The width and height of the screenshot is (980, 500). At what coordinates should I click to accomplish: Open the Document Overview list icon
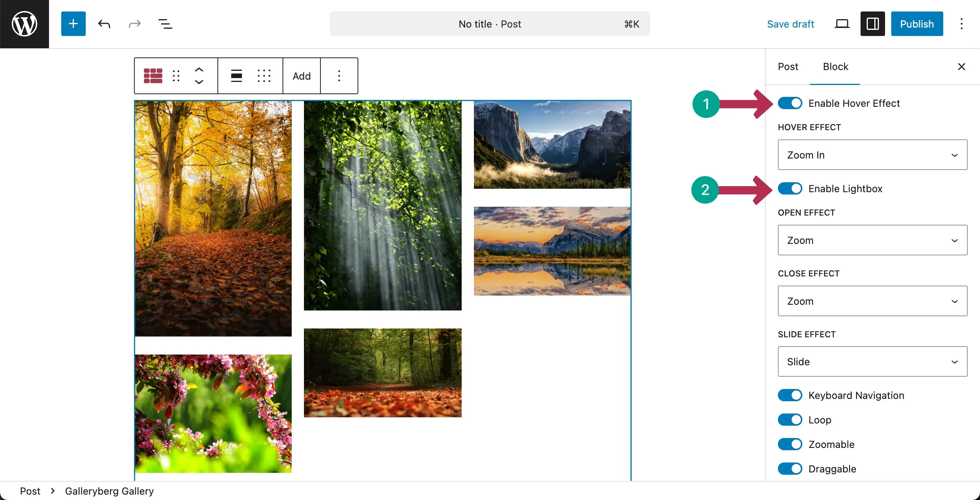(165, 24)
